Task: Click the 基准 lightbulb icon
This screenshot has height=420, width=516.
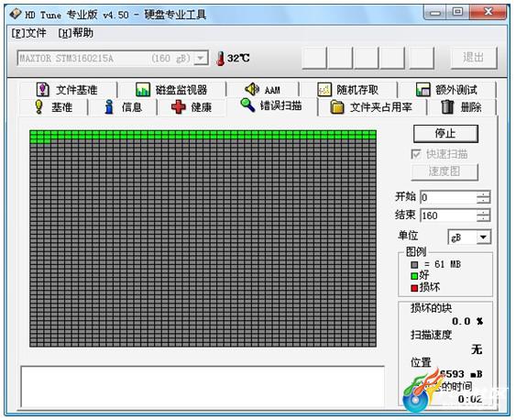Action: click(38, 107)
